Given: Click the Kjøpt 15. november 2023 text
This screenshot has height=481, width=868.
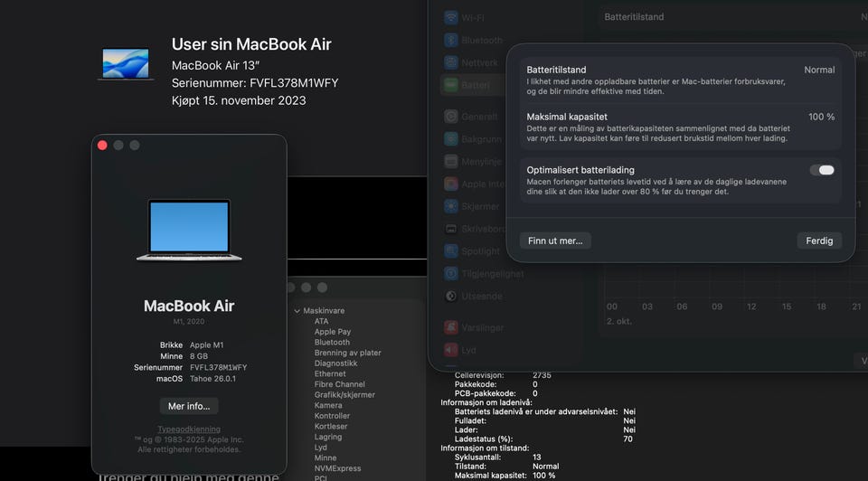Looking at the screenshot, I should pos(239,100).
